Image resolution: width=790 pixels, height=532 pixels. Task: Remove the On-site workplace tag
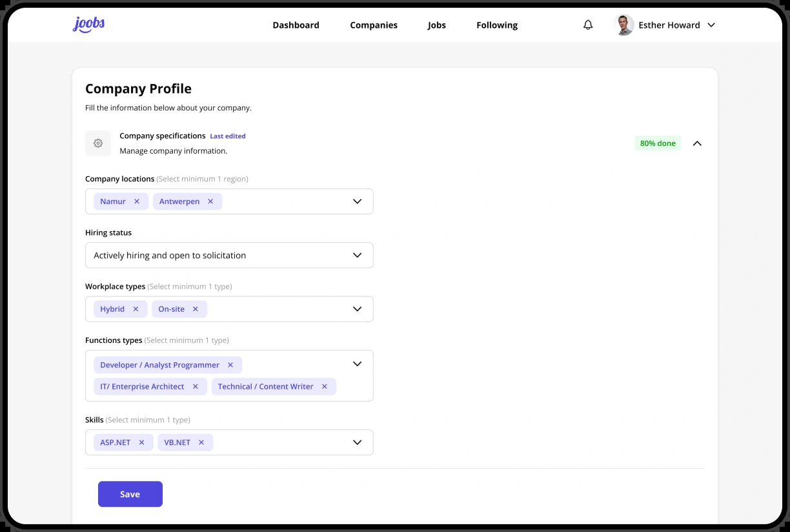[196, 309]
